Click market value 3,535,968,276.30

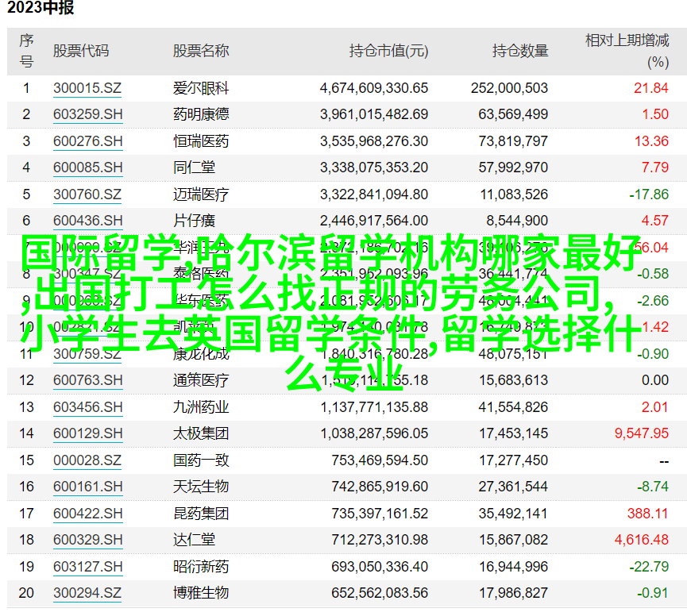click(x=374, y=141)
